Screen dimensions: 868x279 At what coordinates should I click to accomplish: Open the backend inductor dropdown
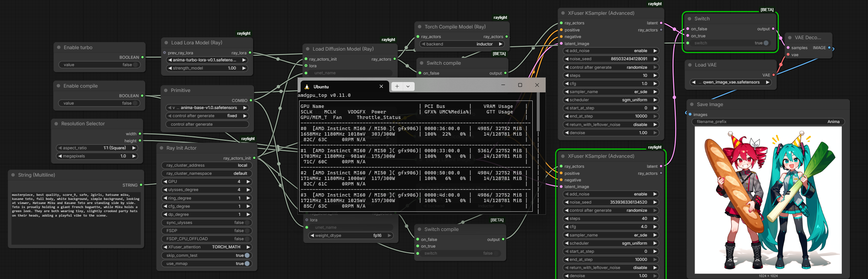[462, 44]
